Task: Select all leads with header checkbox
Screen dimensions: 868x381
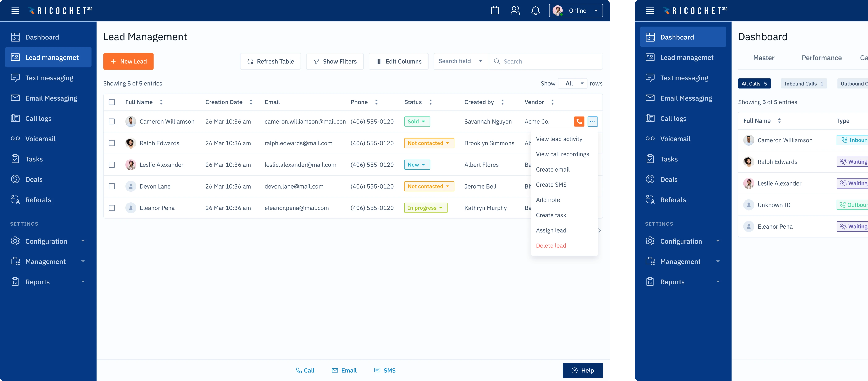Action: [112, 102]
